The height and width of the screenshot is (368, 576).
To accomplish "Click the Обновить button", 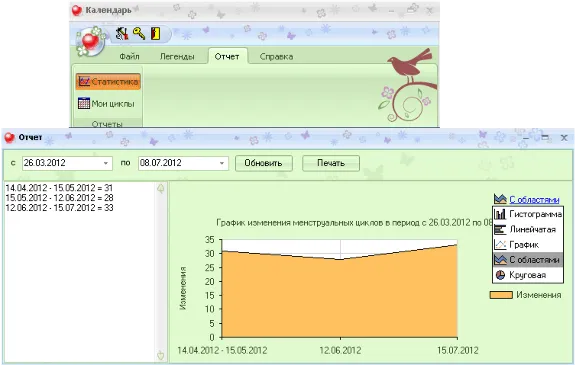I will tap(263, 163).
